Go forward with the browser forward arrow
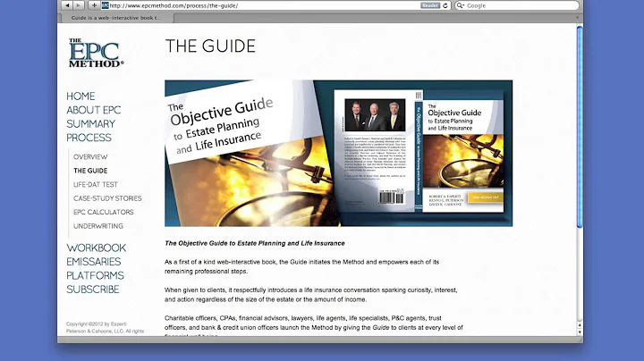This screenshot has height=361, width=644. 78,5
